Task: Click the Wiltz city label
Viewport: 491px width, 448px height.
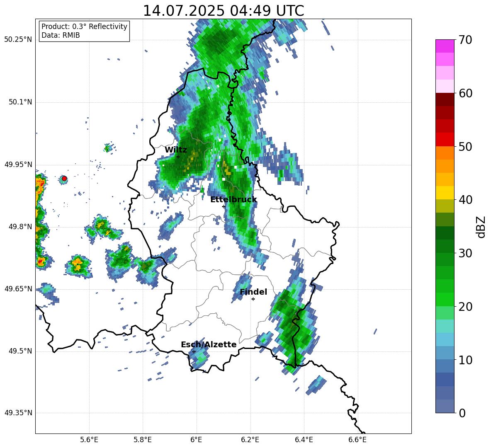Action: (x=176, y=150)
